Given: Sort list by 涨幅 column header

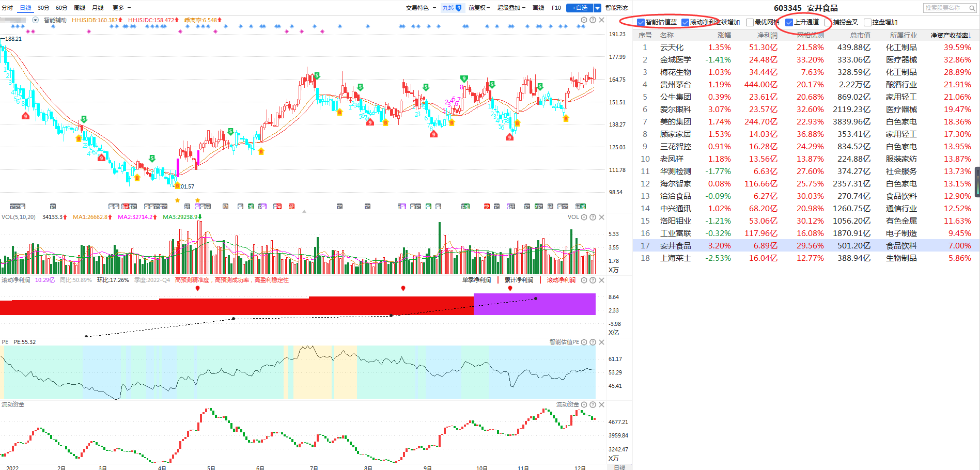Looking at the screenshot, I should 724,35.
